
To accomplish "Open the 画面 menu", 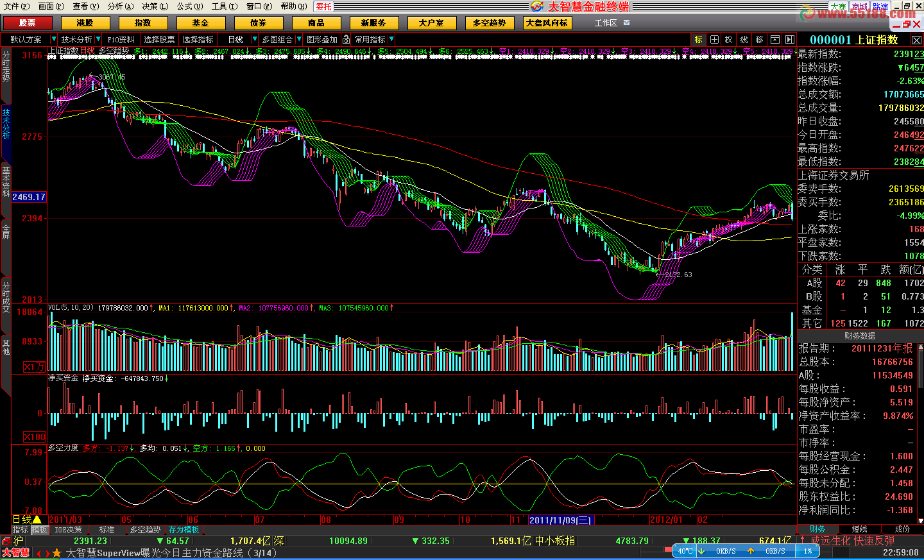I will [x=51, y=6].
